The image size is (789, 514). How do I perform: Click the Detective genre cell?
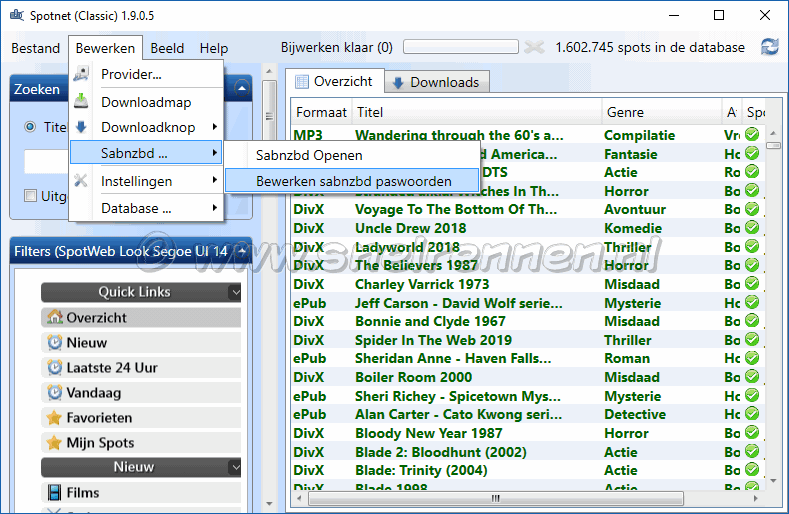635,414
